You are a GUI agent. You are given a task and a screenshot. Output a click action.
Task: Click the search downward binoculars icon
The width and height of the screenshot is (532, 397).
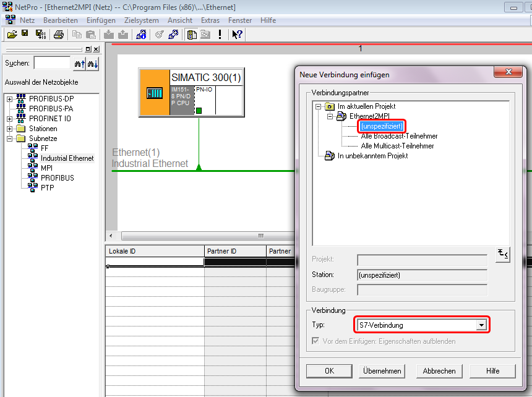point(93,63)
